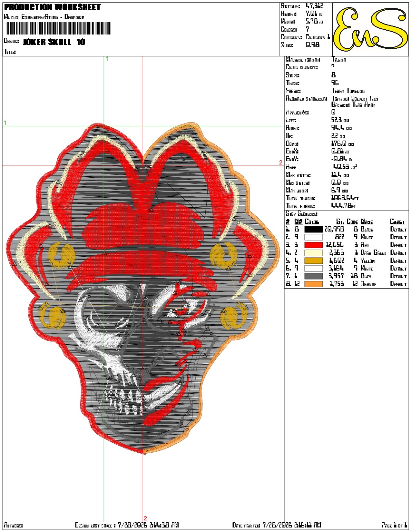Image resolution: width=411 pixels, height=532 pixels.
Task: Click the Chart column header in stop sequence
Action: [397, 222]
